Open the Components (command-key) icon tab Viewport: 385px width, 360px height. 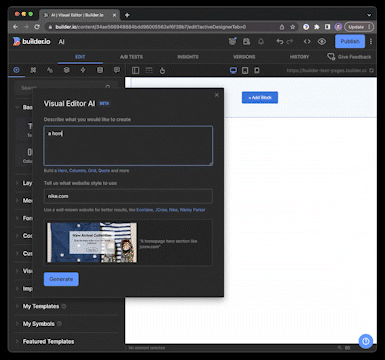(33, 70)
